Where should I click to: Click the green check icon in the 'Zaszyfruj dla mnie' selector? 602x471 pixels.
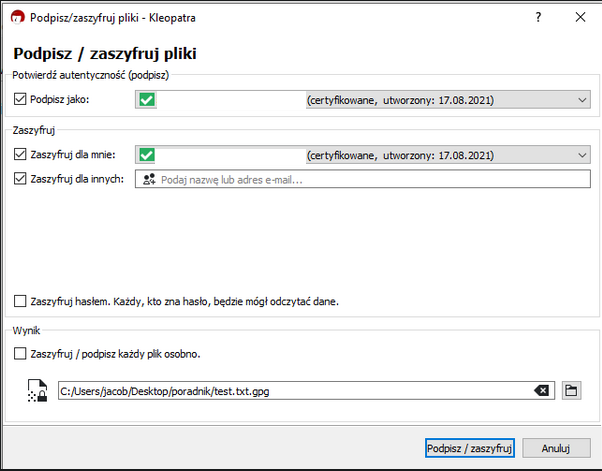coord(147,155)
